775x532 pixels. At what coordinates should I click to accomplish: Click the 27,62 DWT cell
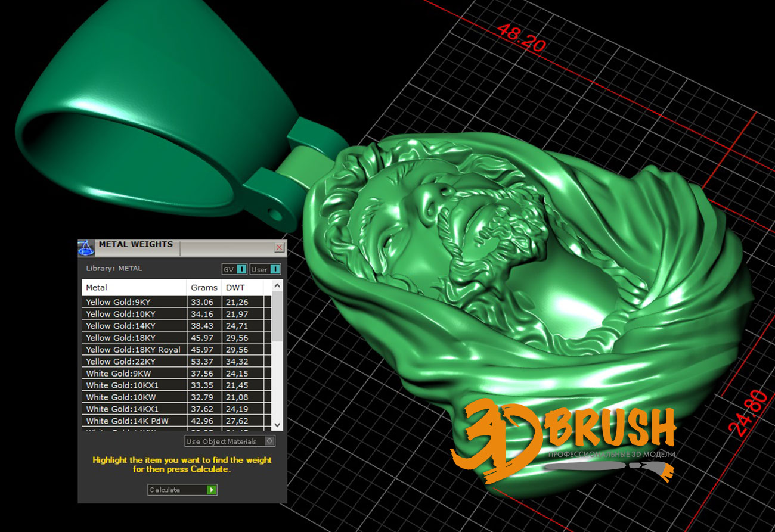[x=242, y=421]
